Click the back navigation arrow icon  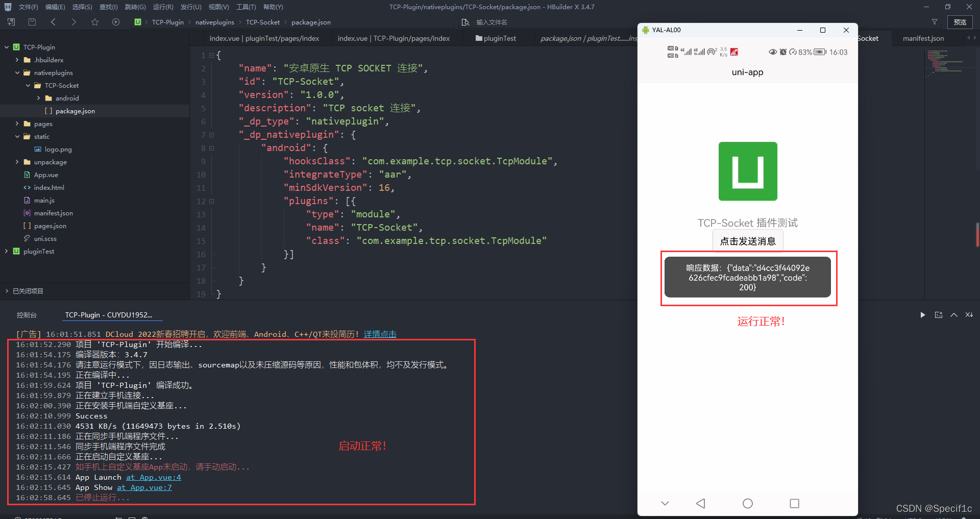click(53, 22)
